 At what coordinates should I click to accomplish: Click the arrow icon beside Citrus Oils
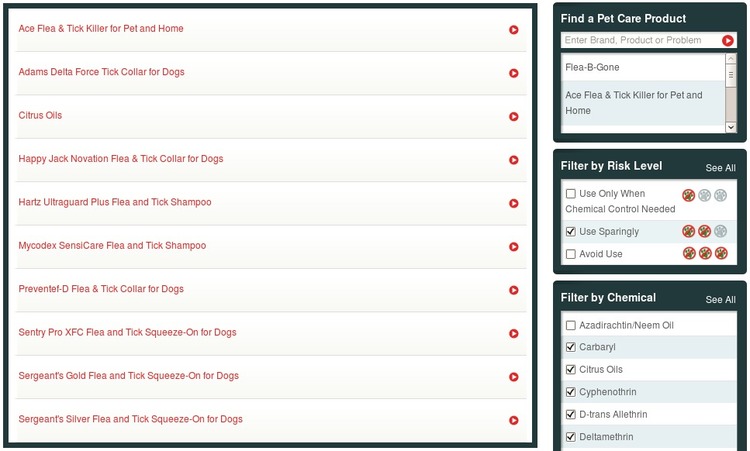(x=513, y=117)
